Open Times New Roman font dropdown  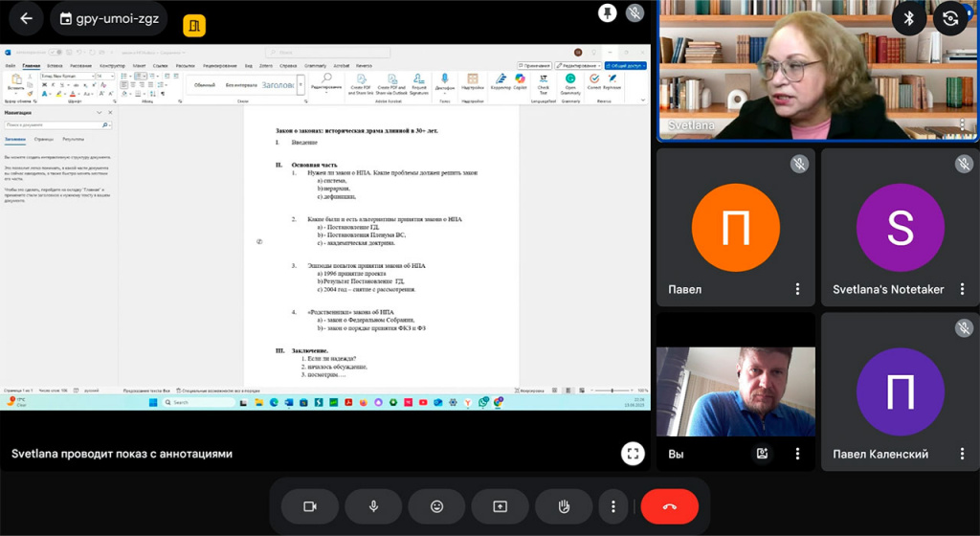pyautogui.click(x=93, y=77)
